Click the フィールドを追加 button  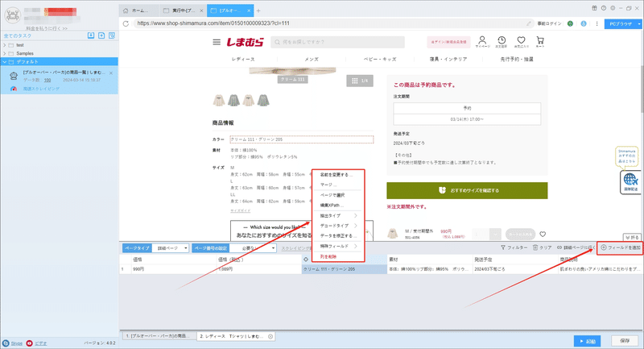pos(621,247)
